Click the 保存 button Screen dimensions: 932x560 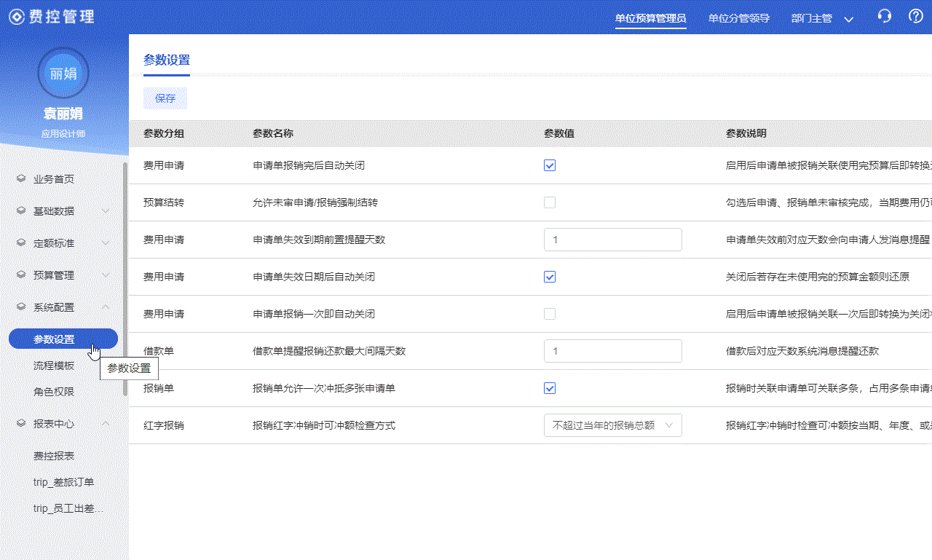(x=165, y=98)
